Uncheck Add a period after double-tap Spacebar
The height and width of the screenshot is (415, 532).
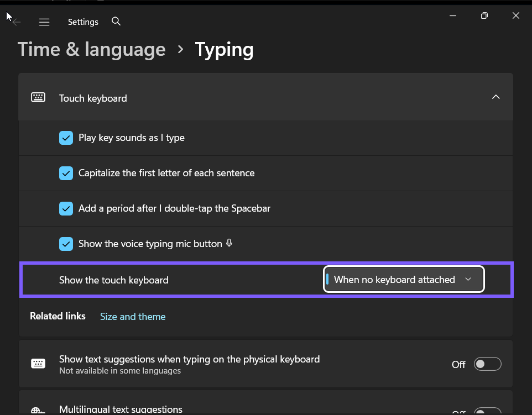[66, 208]
